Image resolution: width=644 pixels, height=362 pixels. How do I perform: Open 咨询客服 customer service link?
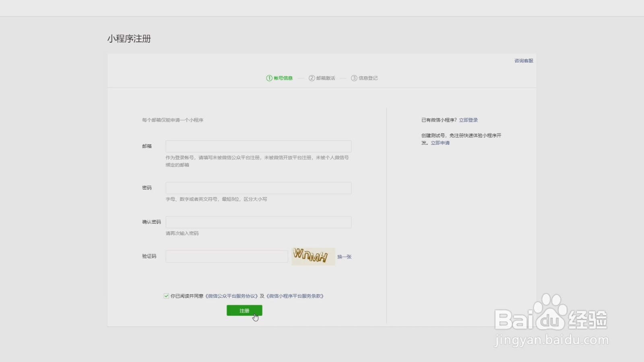click(x=524, y=61)
